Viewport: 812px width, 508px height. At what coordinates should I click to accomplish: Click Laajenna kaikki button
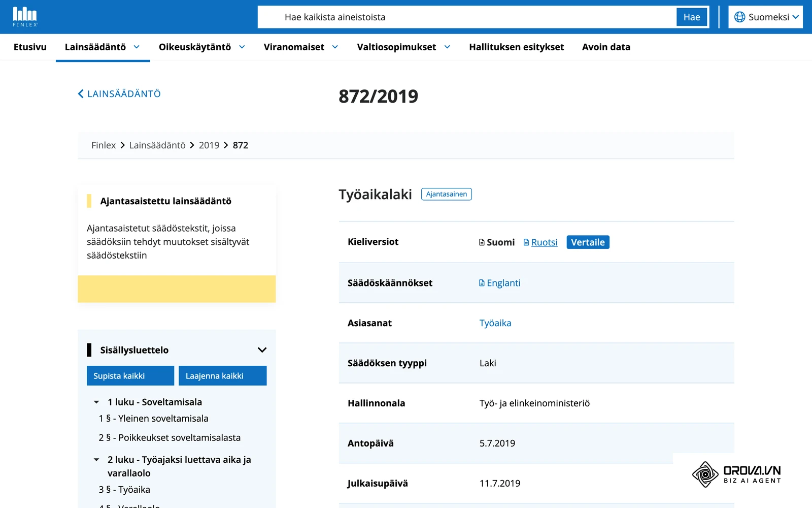[x=223, y=376]
